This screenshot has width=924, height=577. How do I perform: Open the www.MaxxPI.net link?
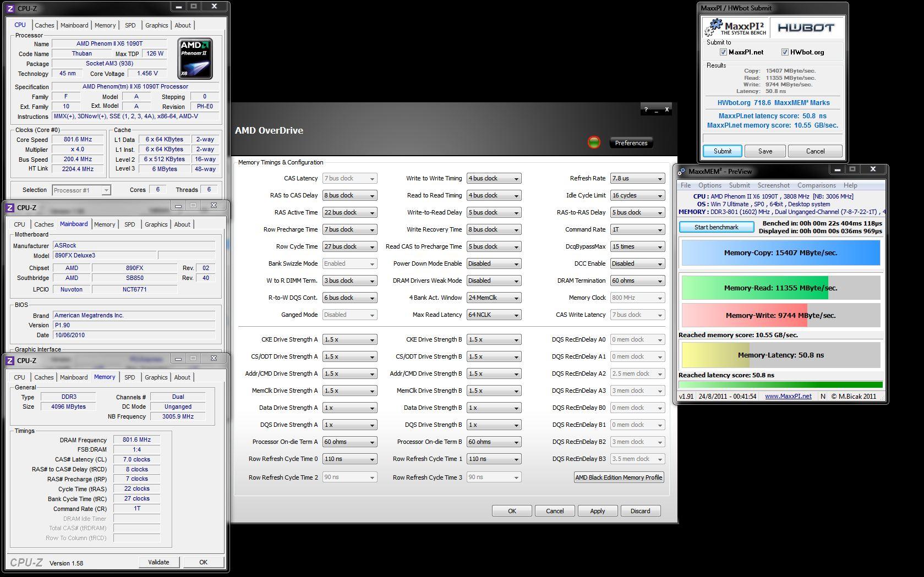coord(788,396)
